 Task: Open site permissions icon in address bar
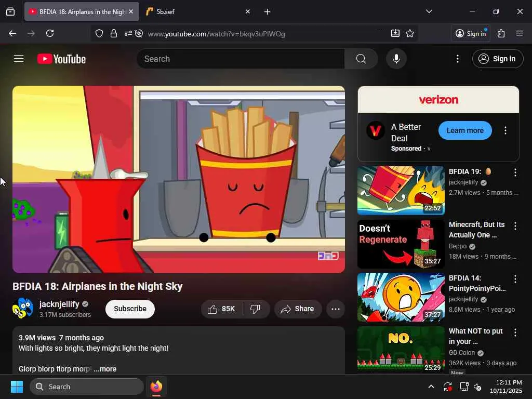pyautogui.click(x=128, y=34)
